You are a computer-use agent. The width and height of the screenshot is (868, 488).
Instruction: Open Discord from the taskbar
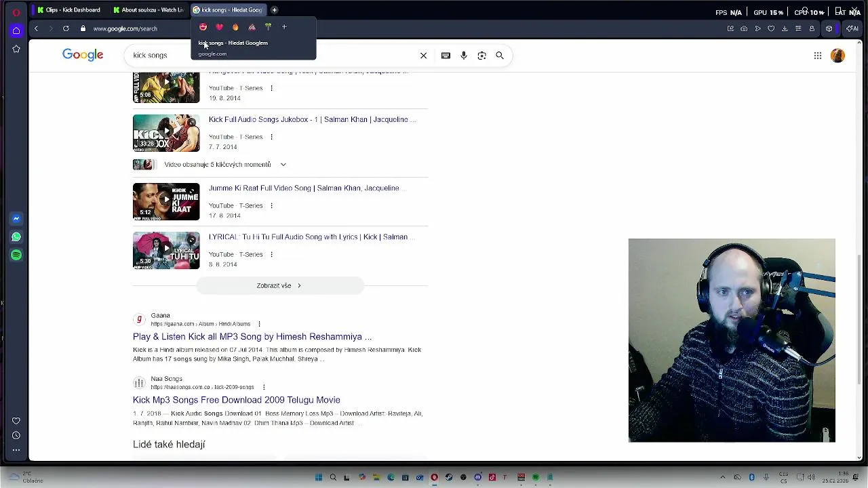click(478, 478)
